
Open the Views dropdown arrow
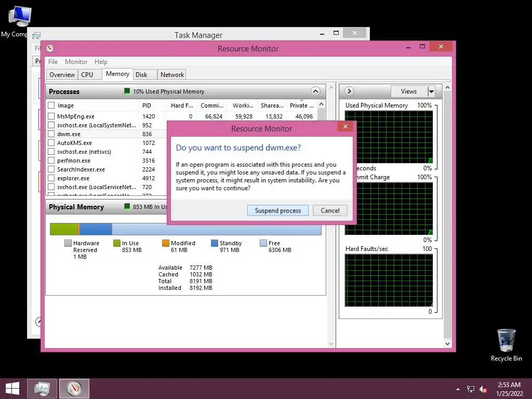point(431,91)
